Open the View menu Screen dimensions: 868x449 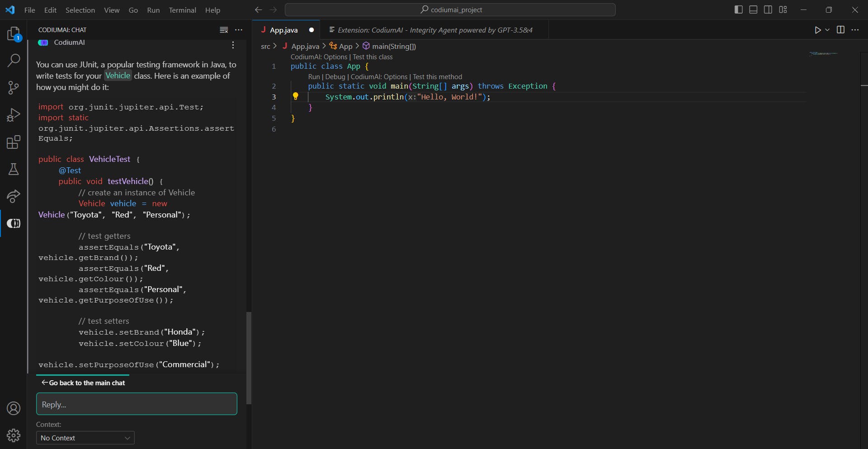tap(112, 10)
